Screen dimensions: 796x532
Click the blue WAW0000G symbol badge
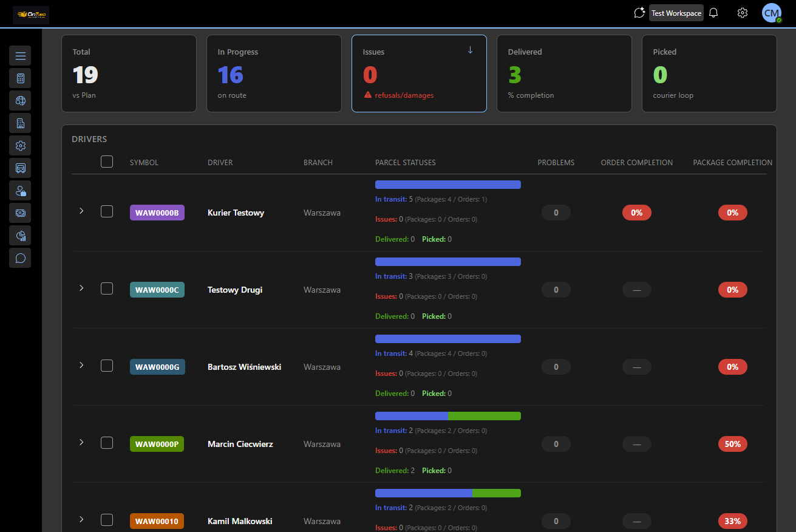[x=157, y=367]
